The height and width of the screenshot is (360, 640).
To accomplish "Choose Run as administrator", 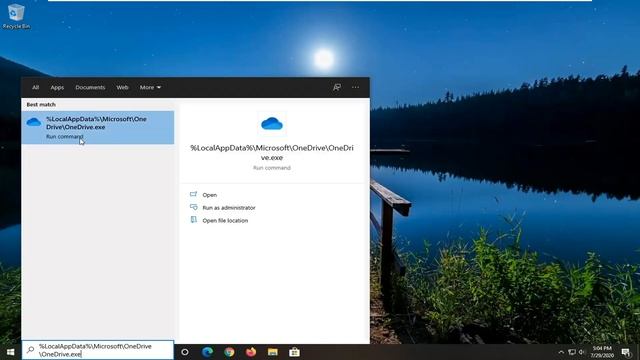I will (x=229, y=208).
